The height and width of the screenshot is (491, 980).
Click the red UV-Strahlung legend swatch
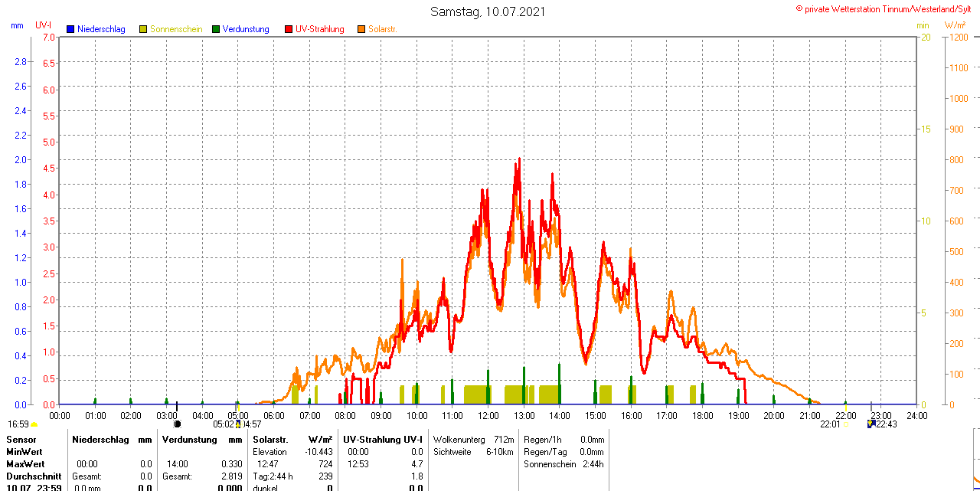tap(289, 29)
